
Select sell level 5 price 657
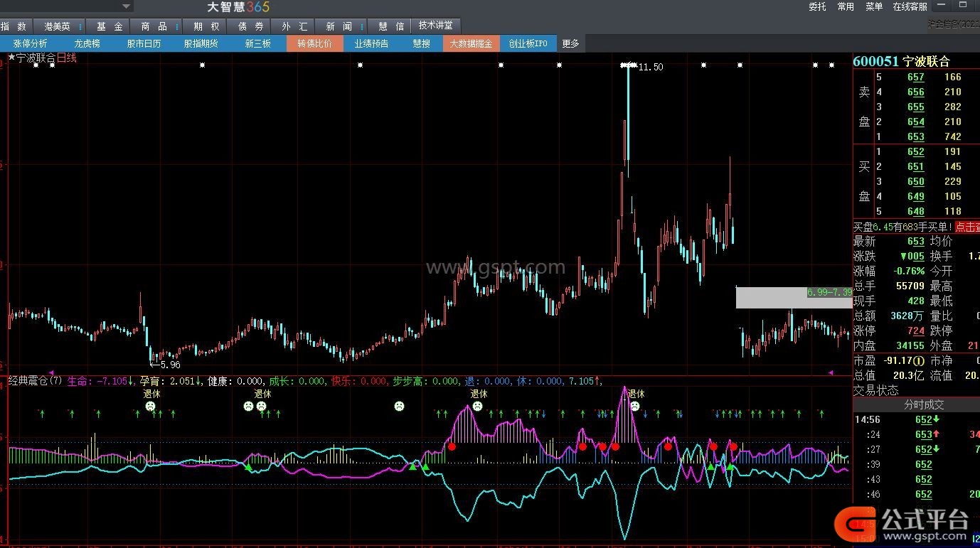click(x=916, y=77)
